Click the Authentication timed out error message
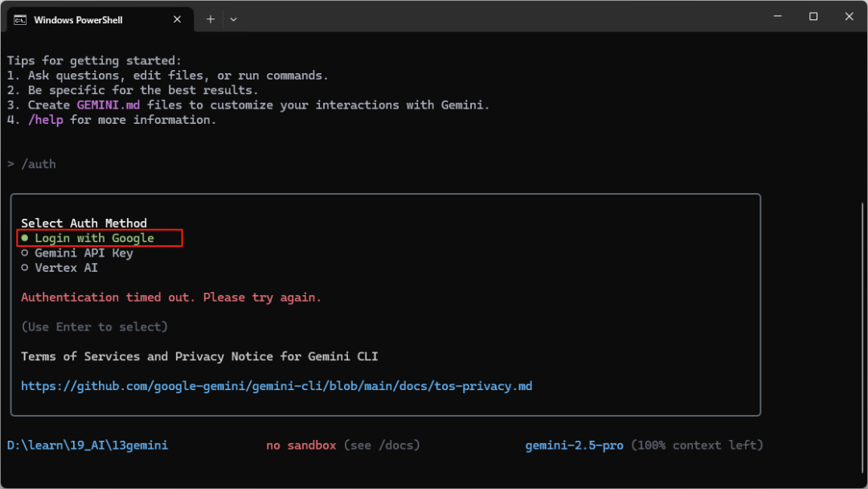868x489 pixels. coord(172,297)
